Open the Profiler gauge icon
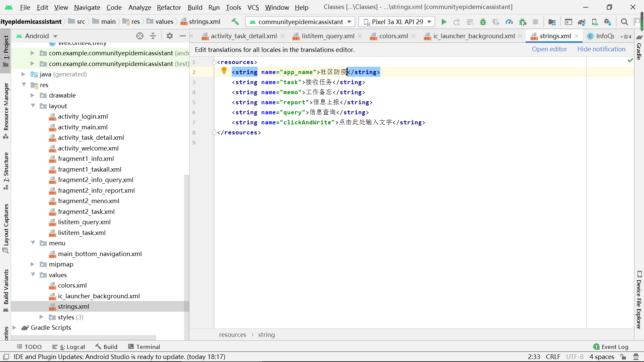This screenshot has width=644, height=362. click(509, 22)
